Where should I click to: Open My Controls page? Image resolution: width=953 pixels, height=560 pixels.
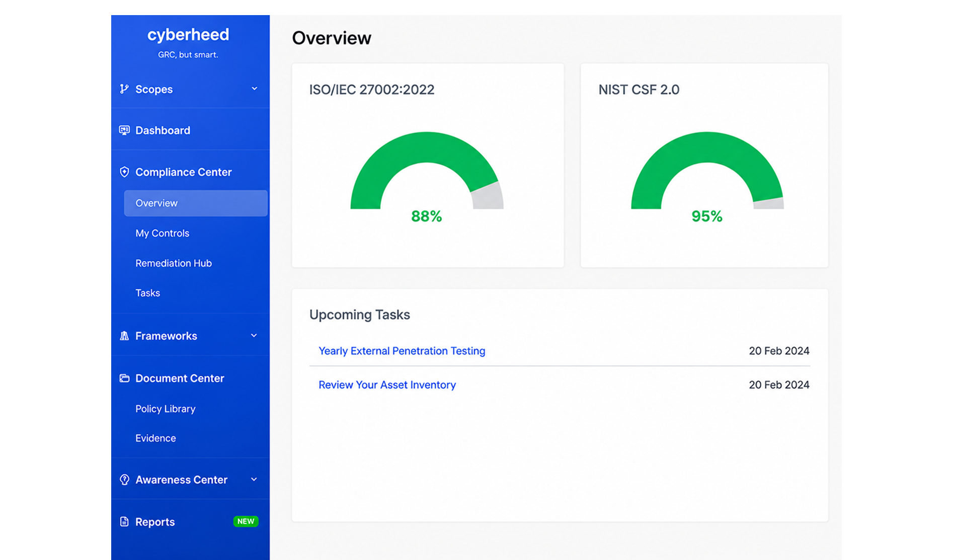pyautogui.click(x=162, y=233)
